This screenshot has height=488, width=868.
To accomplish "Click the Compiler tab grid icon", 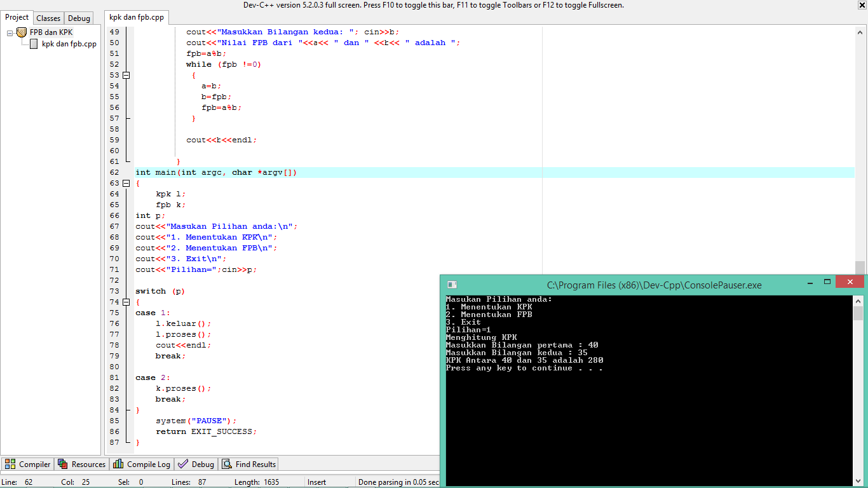I will click(10, 464).
